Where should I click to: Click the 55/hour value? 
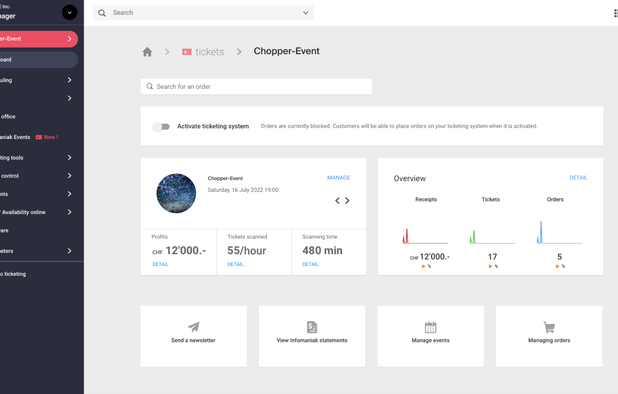coord(247,251)
